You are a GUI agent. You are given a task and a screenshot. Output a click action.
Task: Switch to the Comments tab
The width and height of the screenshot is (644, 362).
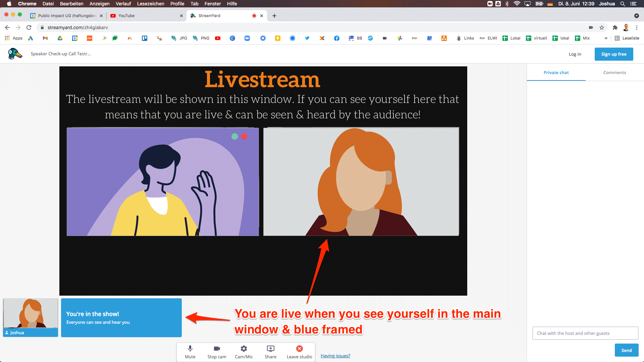(614, 73)
